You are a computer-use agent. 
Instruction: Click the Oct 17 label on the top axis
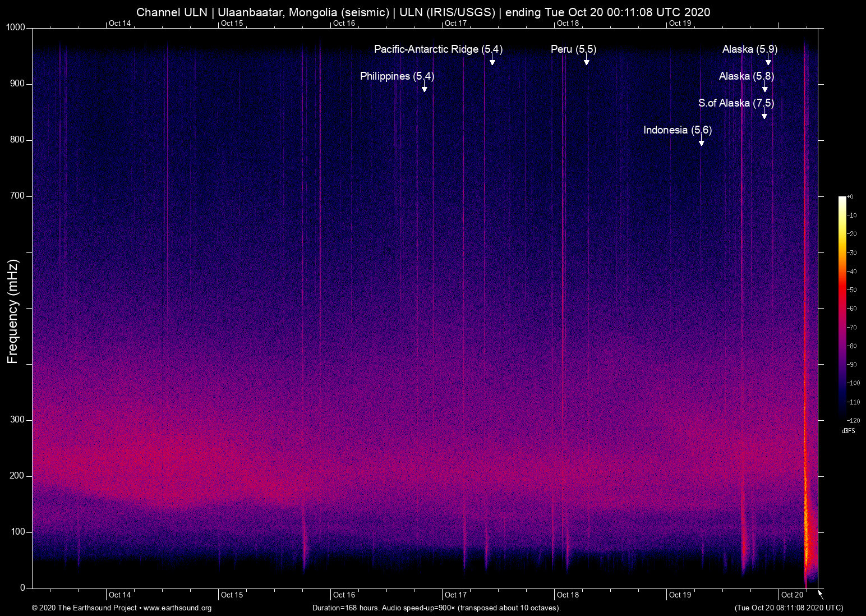click(x=455, y=24)
